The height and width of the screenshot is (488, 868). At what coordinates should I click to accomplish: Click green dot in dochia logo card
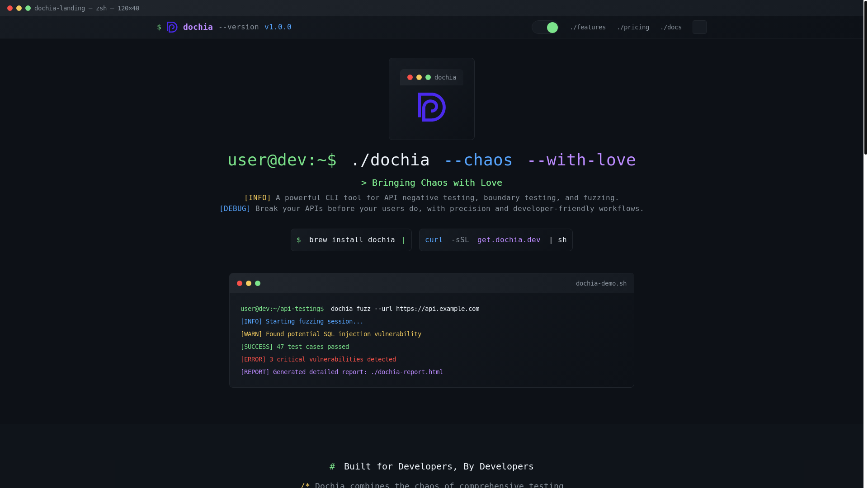pos(428,77)
